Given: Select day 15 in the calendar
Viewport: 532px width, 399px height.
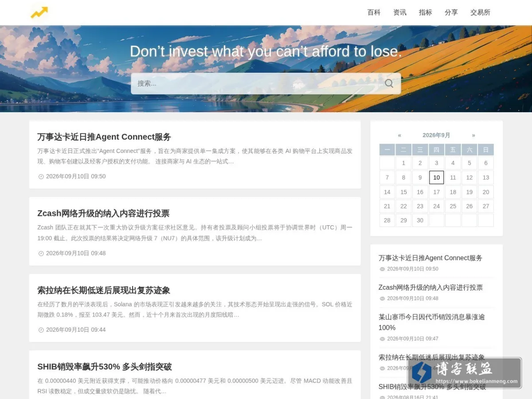Looking at the screenshot, I should (x=403, y=192).
